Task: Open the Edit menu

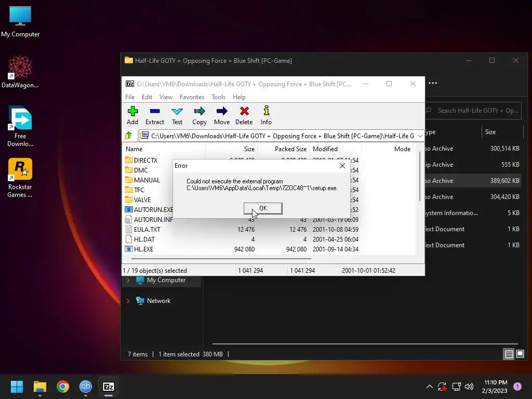Action: coord(147,97)
